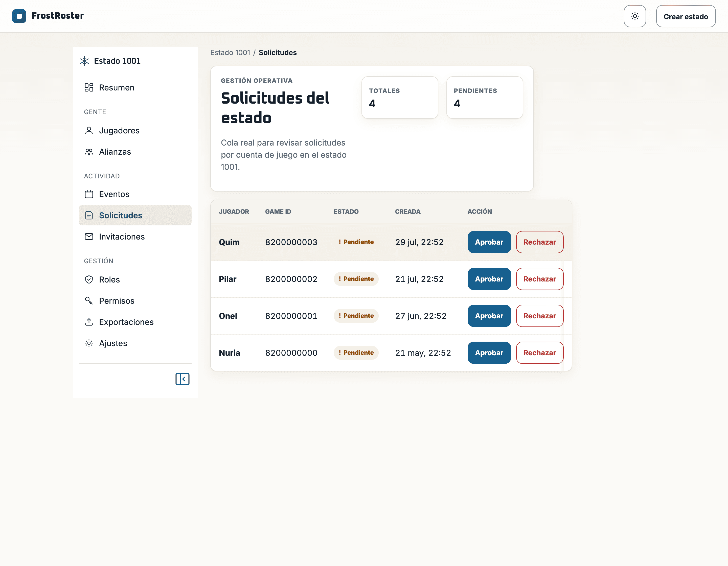Go to Jugadores section

coord(135,130)
